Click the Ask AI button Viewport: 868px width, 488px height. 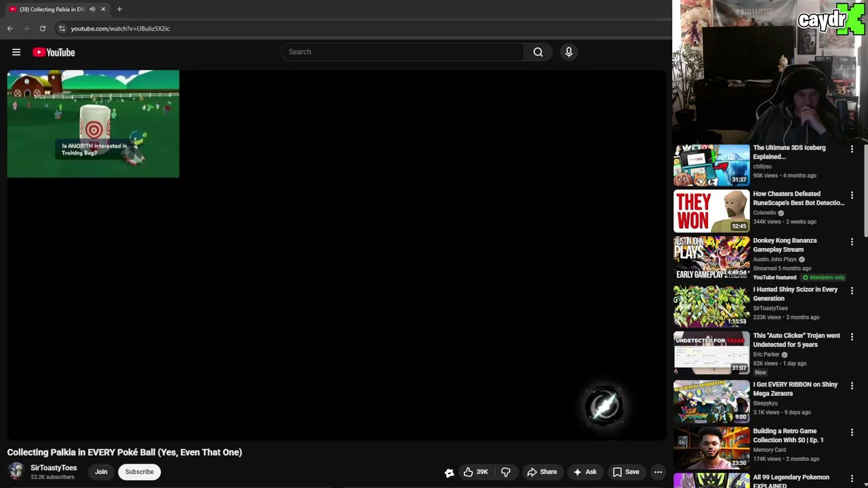point(585,472)
